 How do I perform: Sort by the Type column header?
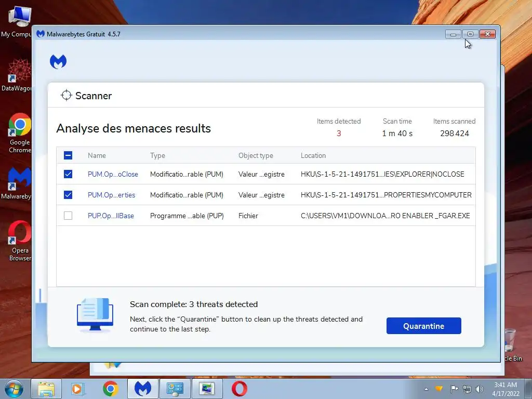coord(157,155)
